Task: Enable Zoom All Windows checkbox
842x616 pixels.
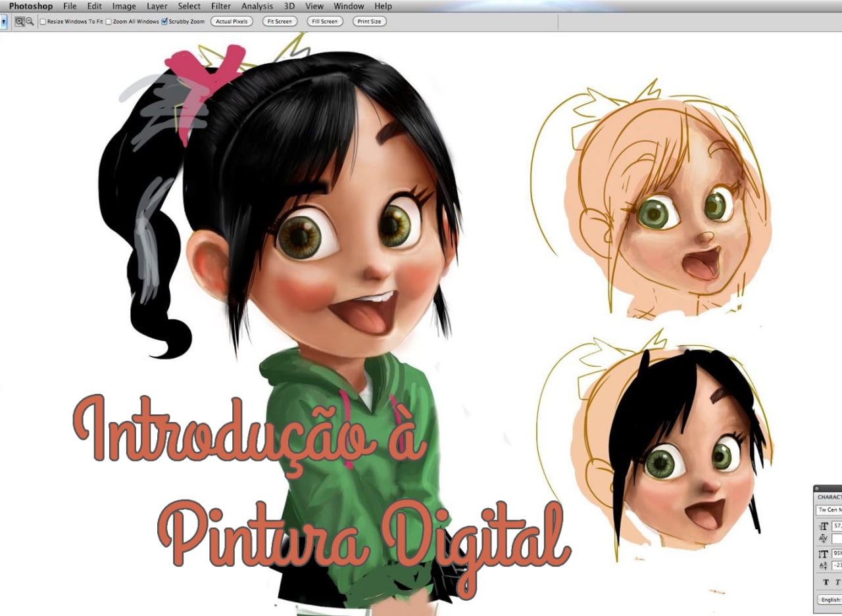Action: tap(109, 22)
